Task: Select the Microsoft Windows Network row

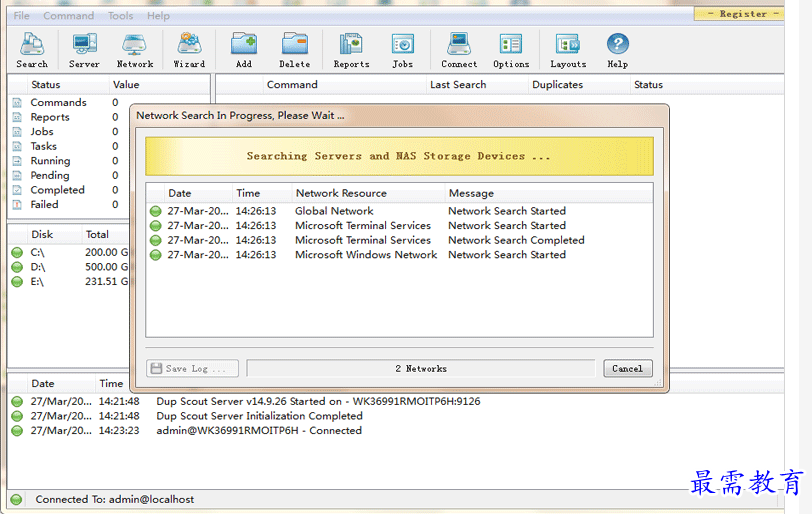Action: click(x=365, y=255)
